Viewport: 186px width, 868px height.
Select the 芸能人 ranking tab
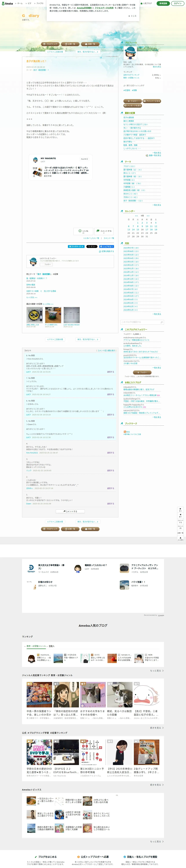tap(52, 646)
